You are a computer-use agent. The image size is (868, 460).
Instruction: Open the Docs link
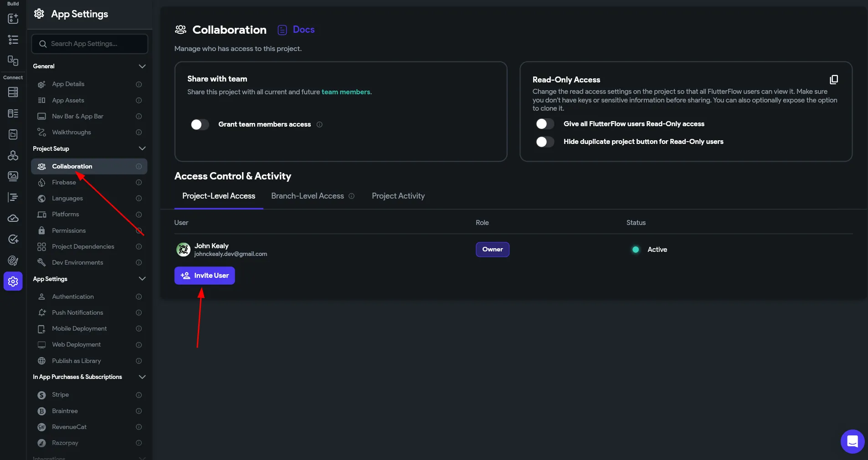pyautogui.click(x=303, y=30)
